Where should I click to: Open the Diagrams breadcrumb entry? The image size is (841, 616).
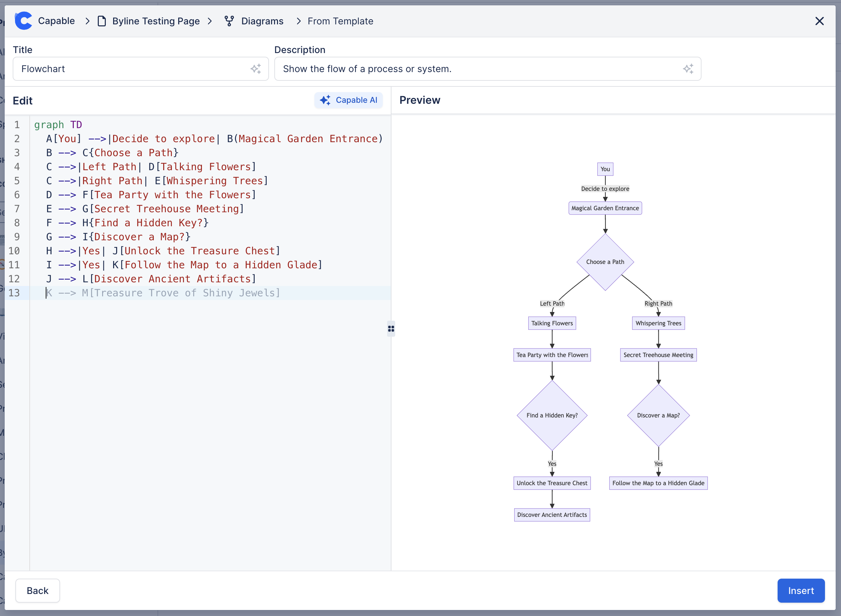(x=263, y=21)
